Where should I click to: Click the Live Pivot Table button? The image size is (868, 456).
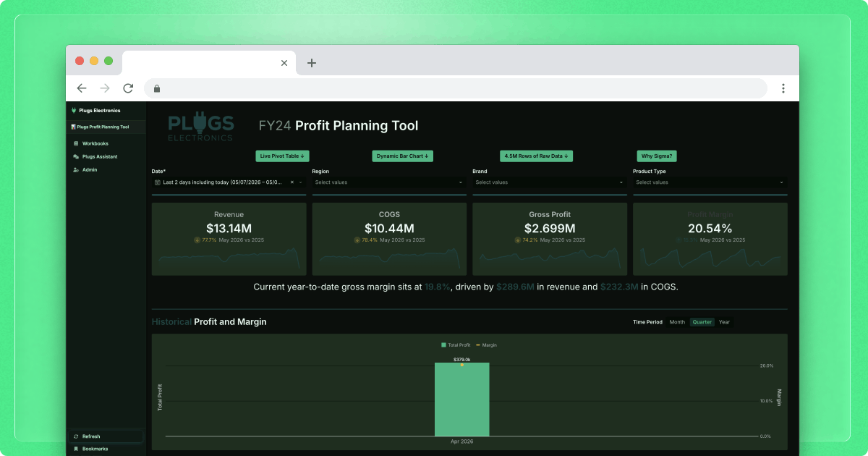(283, 156)
